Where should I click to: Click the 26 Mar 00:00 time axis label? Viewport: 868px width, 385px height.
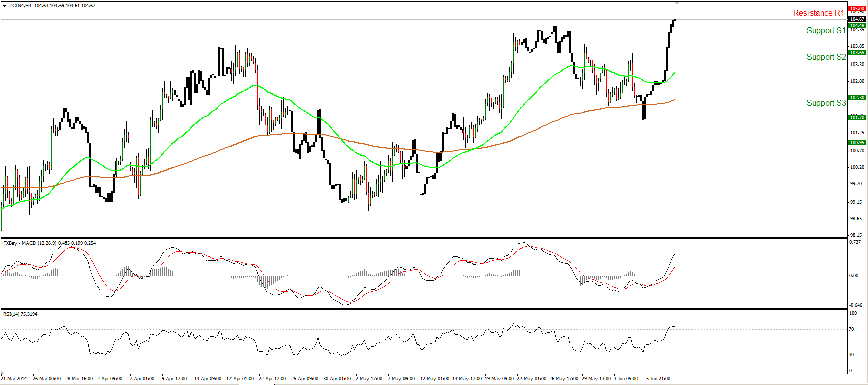pos(46,379)
